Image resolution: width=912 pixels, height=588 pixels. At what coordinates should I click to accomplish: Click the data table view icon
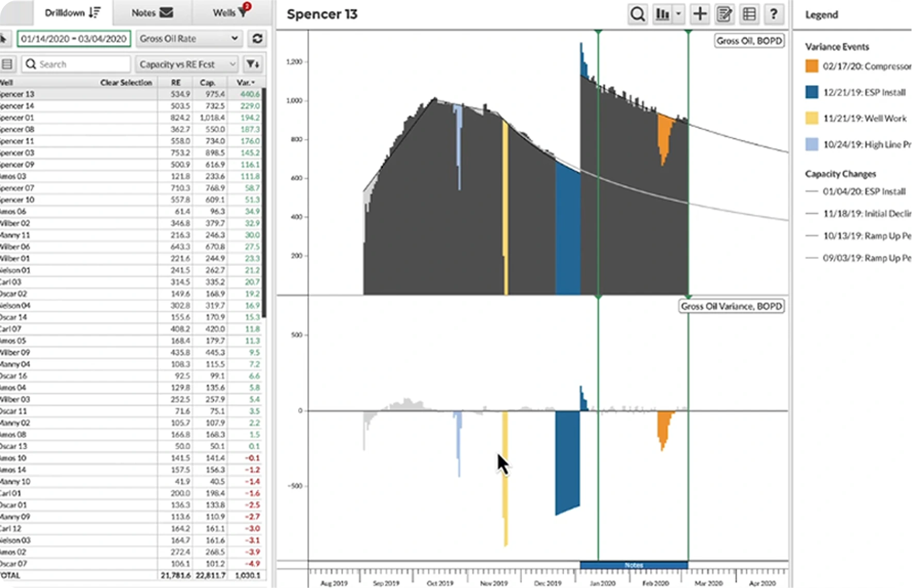pos(749,14)
